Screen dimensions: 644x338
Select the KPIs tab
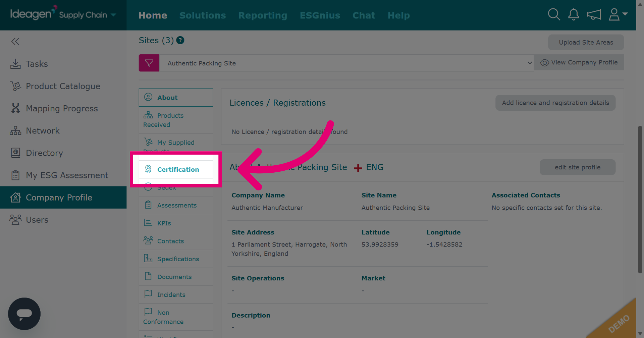click(176, 223)
